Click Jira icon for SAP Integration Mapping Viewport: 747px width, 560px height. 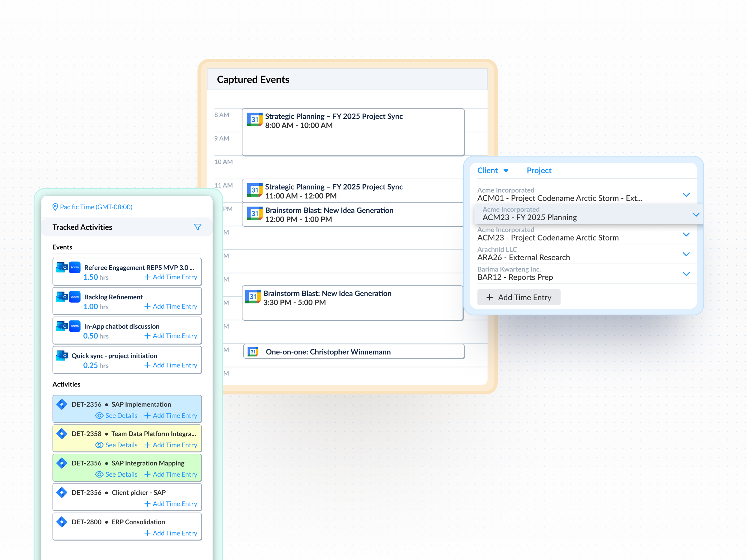pos(62,463)
